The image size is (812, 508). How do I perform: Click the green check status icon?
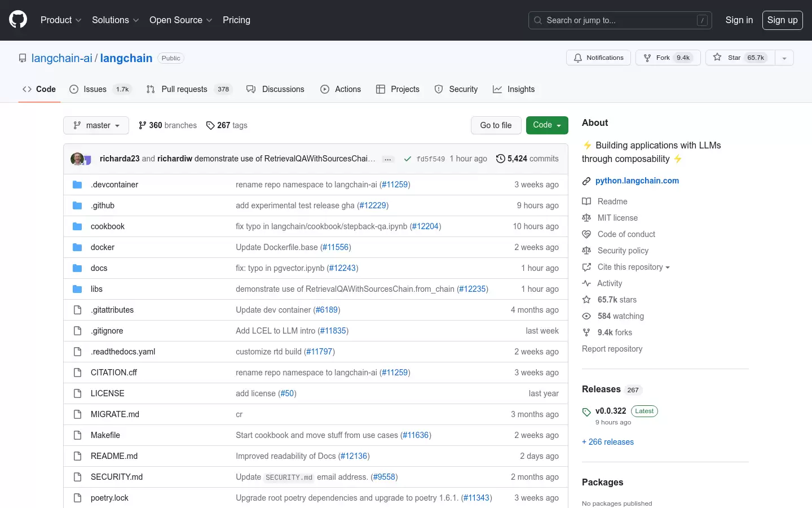pos(407,159)
